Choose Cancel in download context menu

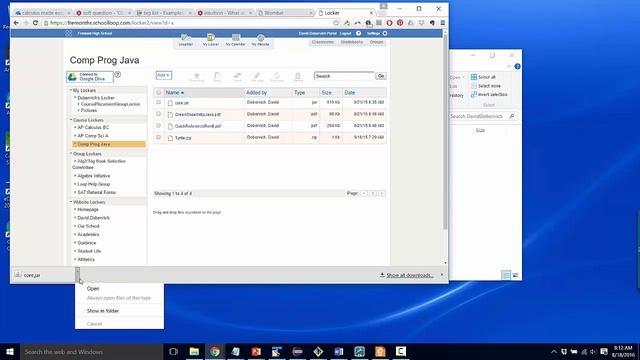click(x=94, y=324)
